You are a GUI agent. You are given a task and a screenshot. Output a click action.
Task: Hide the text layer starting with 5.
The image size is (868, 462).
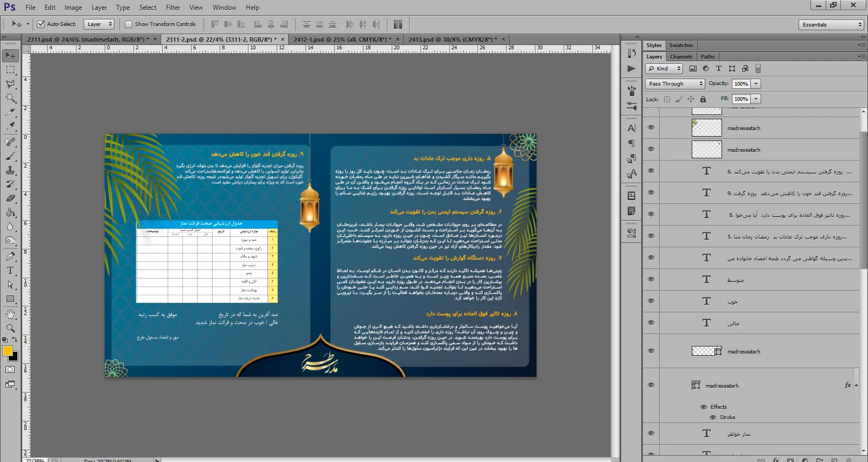[x=651, y=236]
